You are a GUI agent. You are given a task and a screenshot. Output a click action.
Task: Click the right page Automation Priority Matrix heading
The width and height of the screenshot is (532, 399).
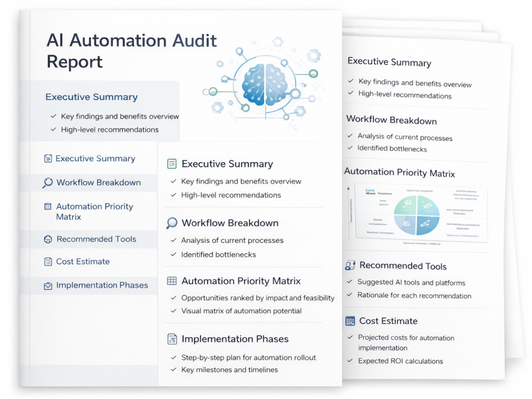[x=400, y=172]
